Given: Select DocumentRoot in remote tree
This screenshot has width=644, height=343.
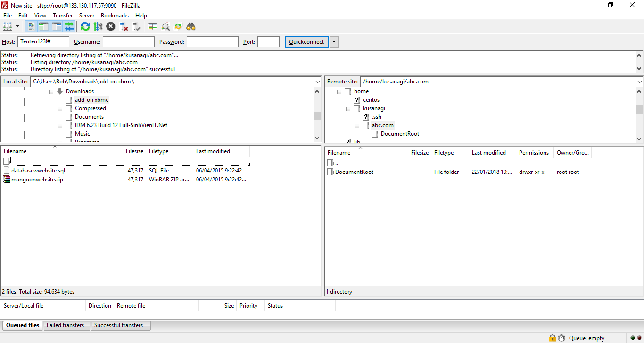Looking at the screenshot, I should point(400,134).
